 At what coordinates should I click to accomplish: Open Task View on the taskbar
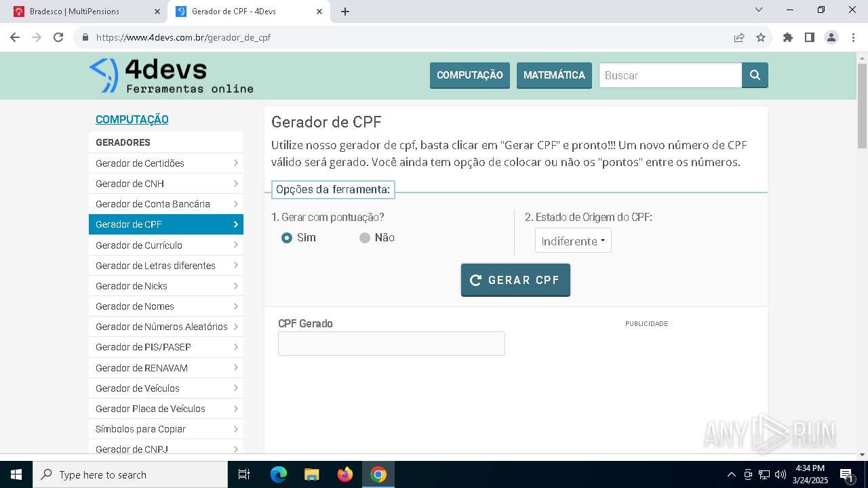tap(244, 474)
